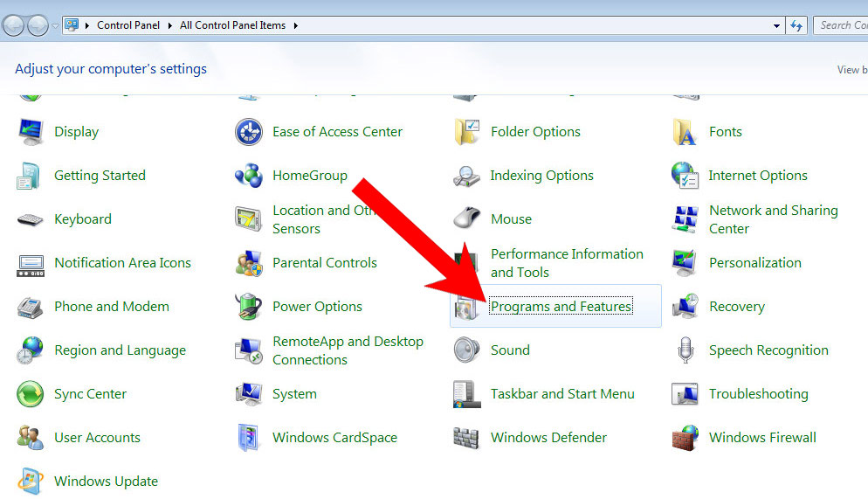The height and width of the screenshot is (499, 868).
Task: Open the Speech Recognition microphone icon
Action: point(685,350)
